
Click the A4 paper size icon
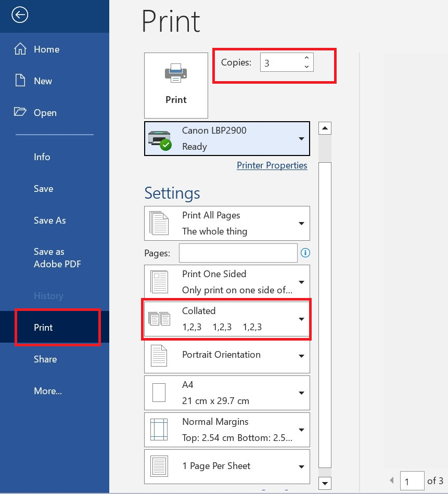pos(159,393)
